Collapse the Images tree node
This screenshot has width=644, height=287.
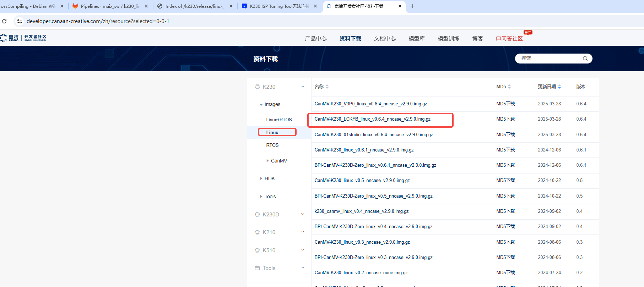(x=261, y=105)
